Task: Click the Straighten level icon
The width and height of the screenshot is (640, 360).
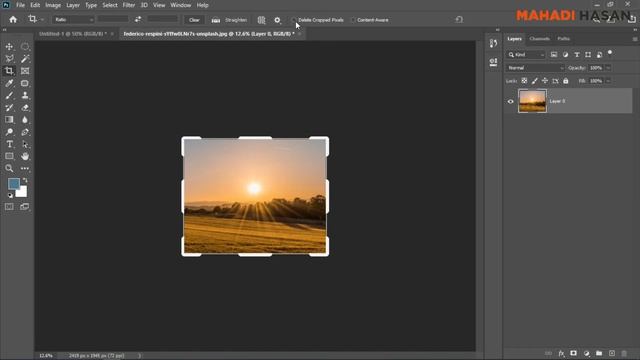Action: (216, 20)
